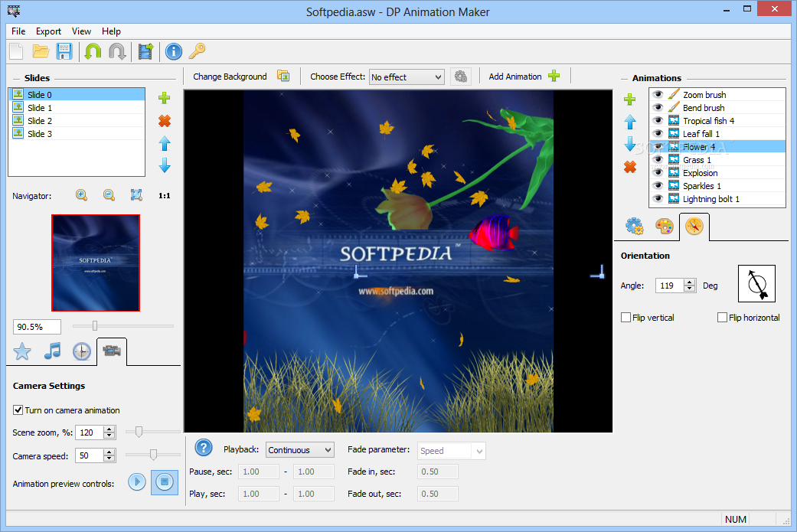The height and width of the screenshot is (532, 797).
Task: Open the Help menu
Action: point(111,31)
